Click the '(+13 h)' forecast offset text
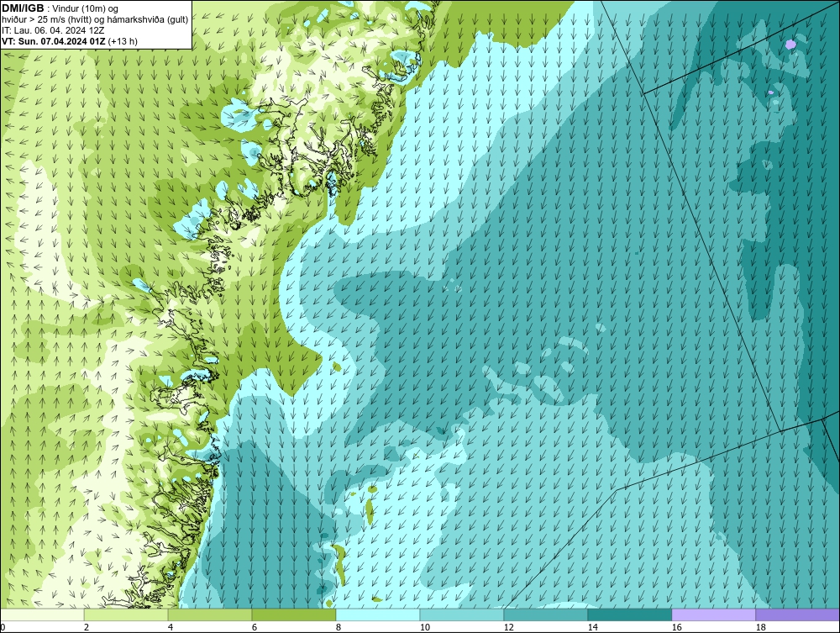The image size is (840, 633). click(123, 41)
